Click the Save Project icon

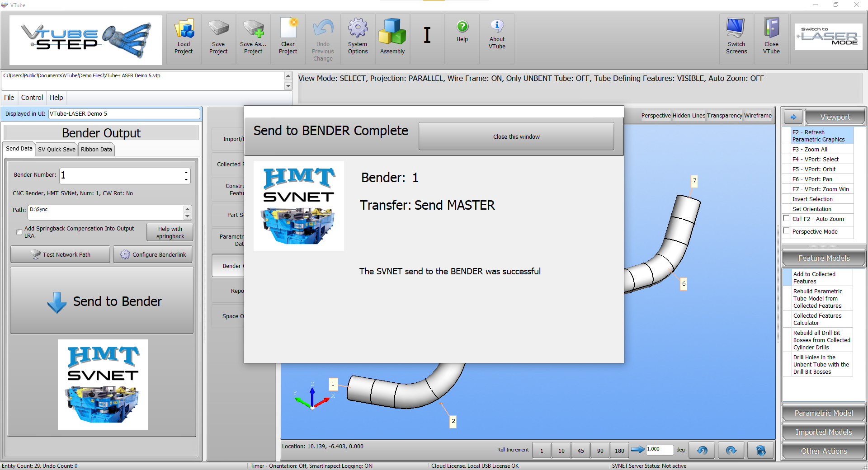coord(218,29)
